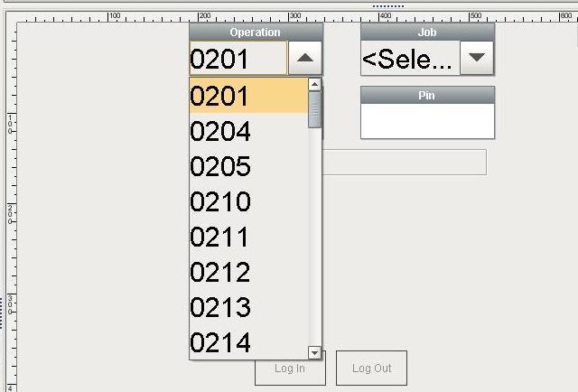Click the Log Out button

coord(371,368)
